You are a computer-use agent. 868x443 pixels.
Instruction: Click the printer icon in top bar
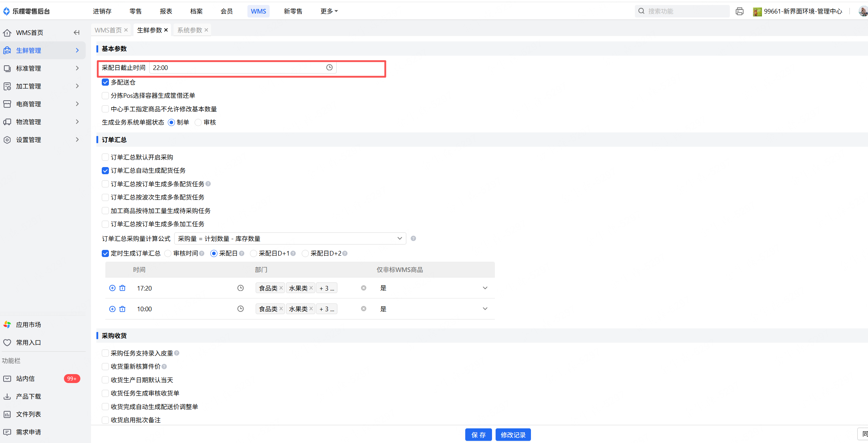(739, 11)
